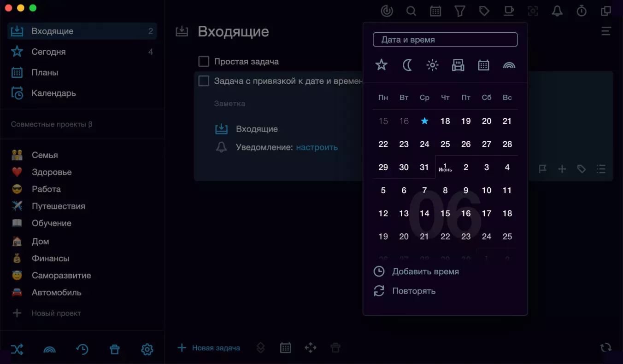Click 'Повторять' in date popup
Image resolution: width=623 pixels, height=364 pixels.
[405, 291]
